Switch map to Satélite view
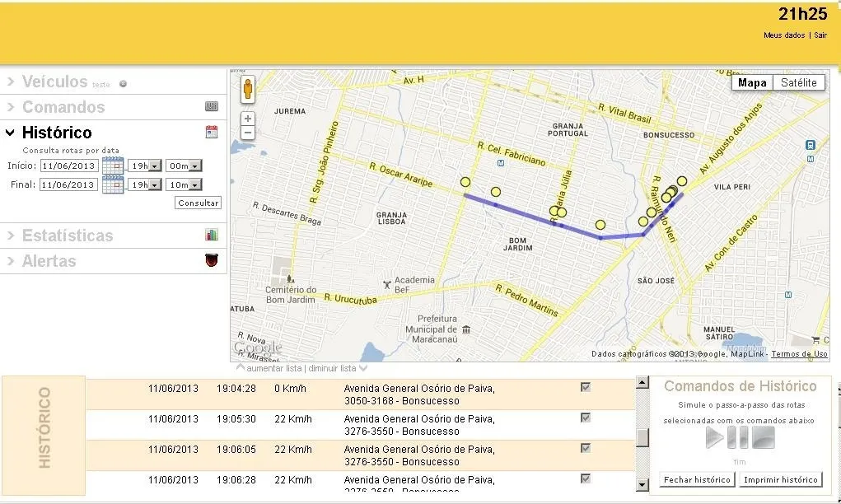This screenshot has height=504, width=841. (x=799, y=82)
